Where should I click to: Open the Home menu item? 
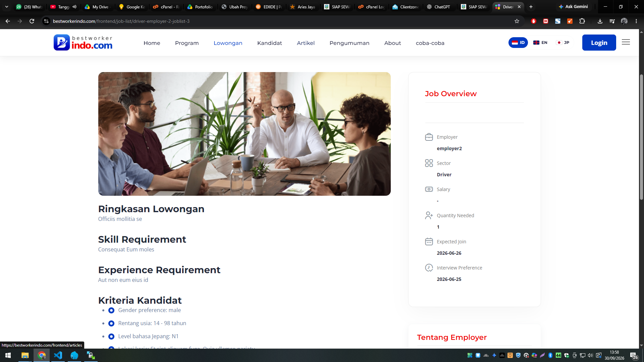tap(152, 43)
